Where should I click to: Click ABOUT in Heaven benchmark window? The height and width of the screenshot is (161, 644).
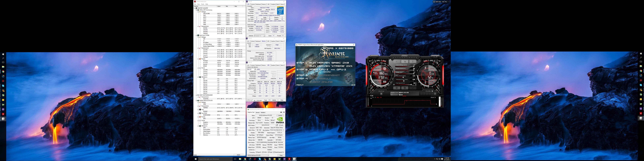pos(300,85)
